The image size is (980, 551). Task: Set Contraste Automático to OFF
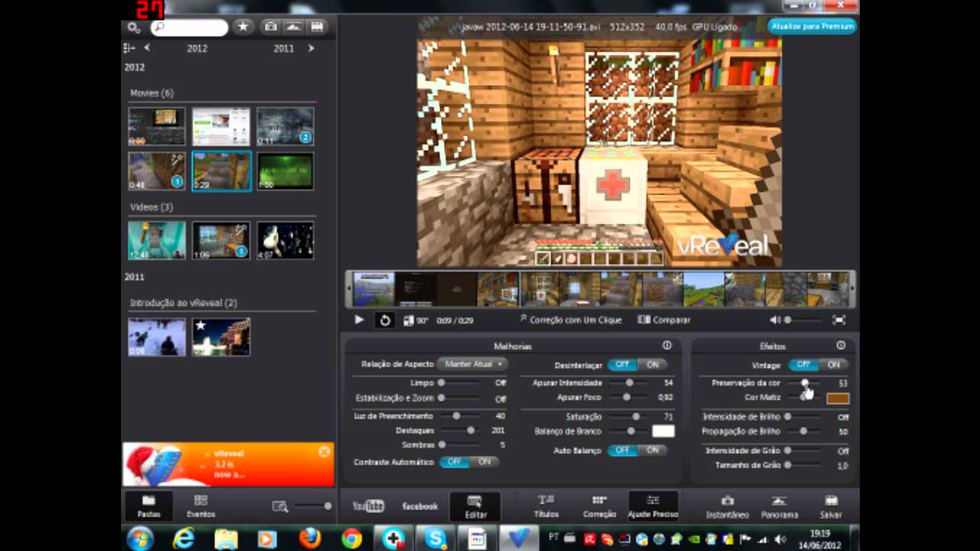455,462
